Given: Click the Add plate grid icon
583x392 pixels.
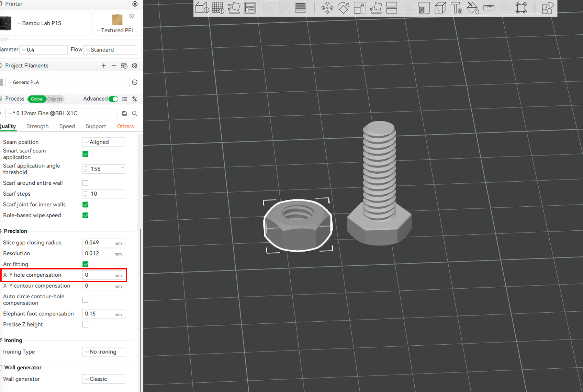Looking at the screenshot, I should click(x=218, y=8).
